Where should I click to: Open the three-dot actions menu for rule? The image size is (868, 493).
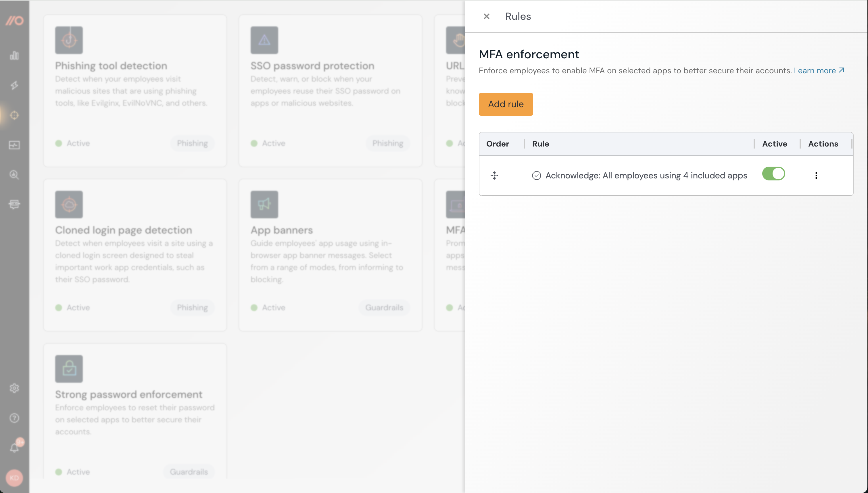(x=816, y=175)
